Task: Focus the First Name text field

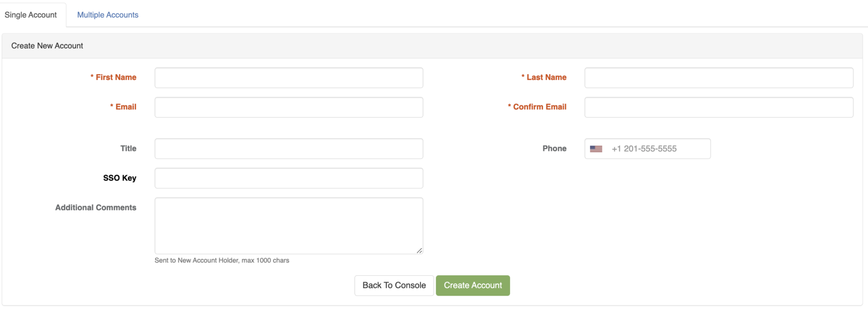Action: pos(289,78)
